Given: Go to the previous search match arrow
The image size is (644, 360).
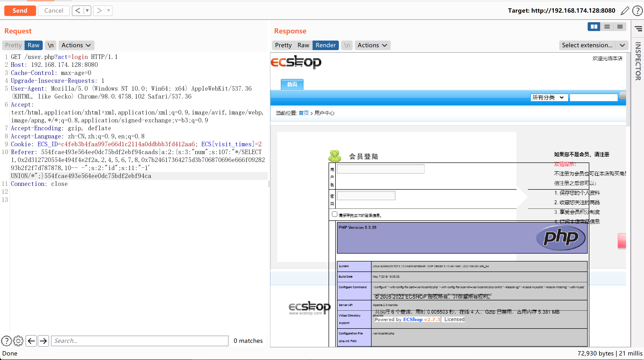Looking at the screenshot, I should point(31,341).
